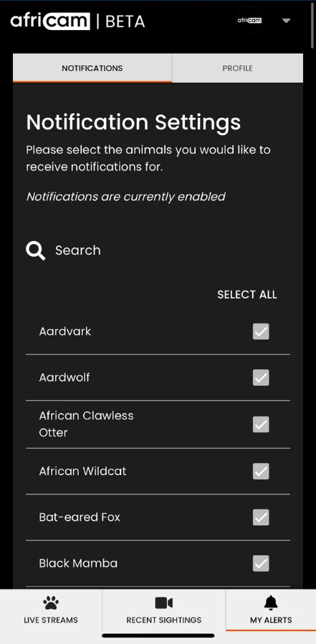
Task: Tap the paw print Live Streams icon
Action: (x=51, y=603)
